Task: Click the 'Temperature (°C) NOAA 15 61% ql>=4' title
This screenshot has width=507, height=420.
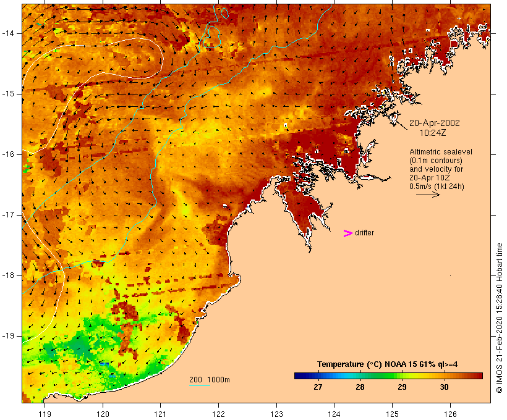Action: [x=387, y=364]
